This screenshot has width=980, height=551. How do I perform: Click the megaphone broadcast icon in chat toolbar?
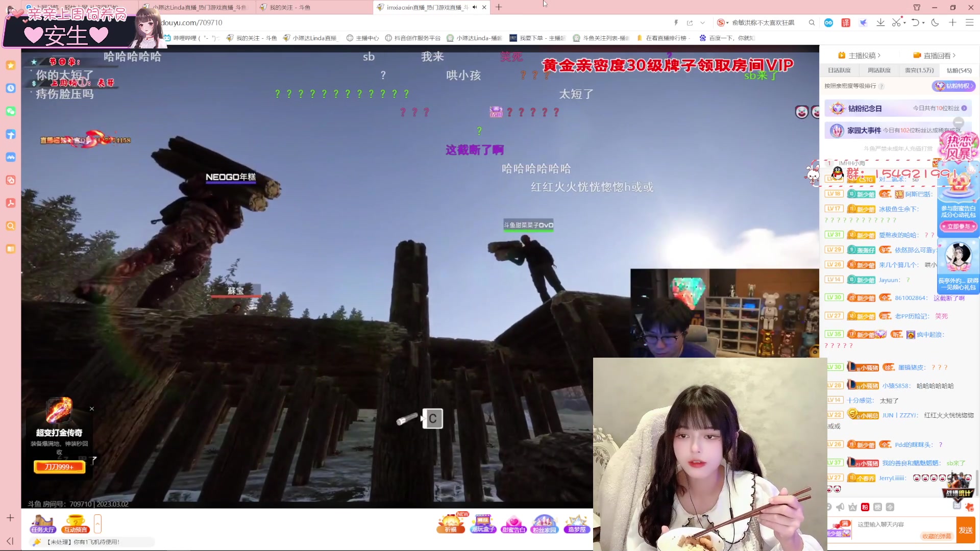click(x=840, y=507)
